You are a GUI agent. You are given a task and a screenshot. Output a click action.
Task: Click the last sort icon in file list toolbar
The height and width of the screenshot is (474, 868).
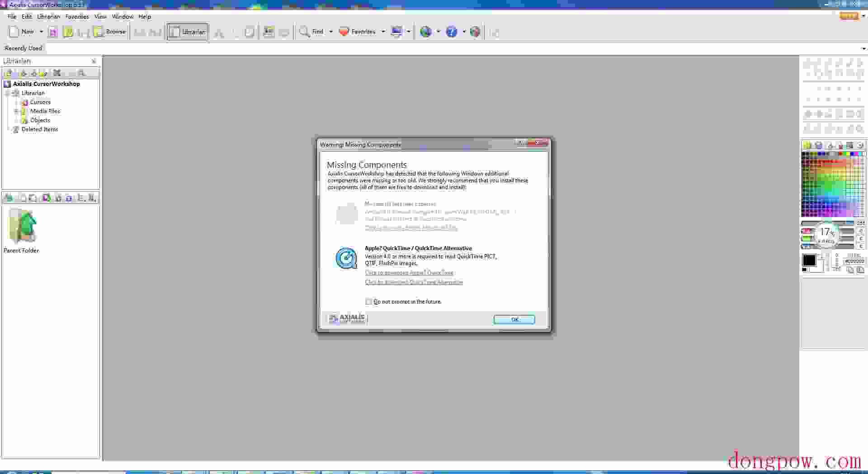(92, 198)
